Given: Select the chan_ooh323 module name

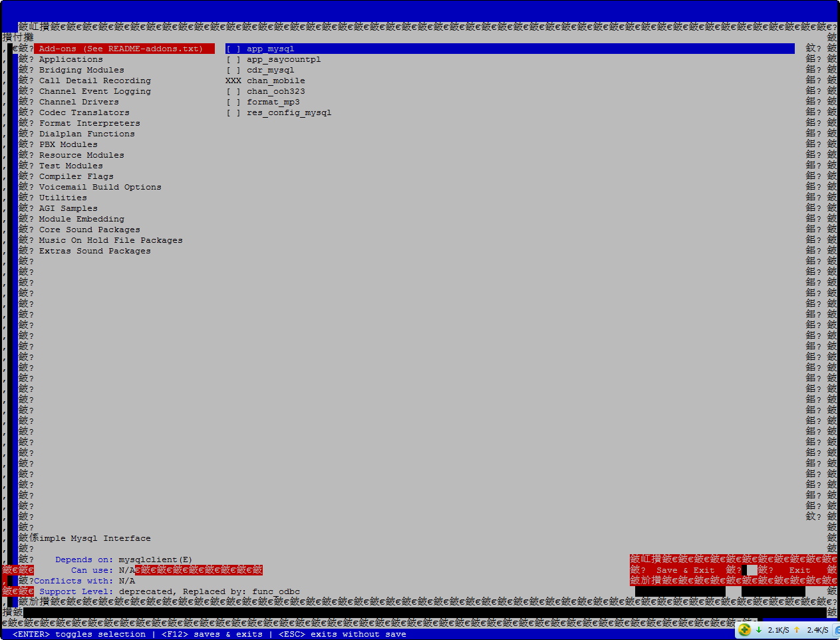Looking at the screenshot, I should click(x=276, y=91).
